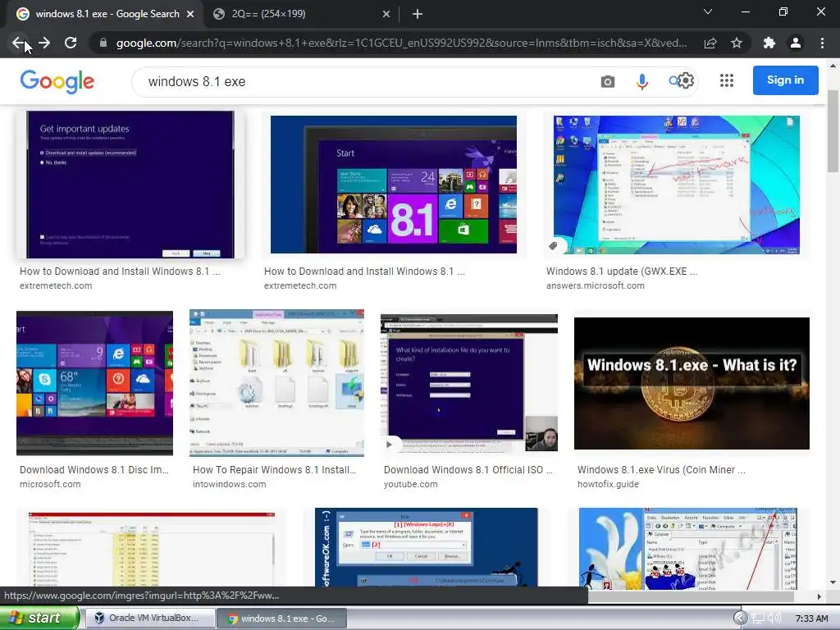Select the windows 8.1 exe Google Search tab
This screenshot has height=630, width=840.
click(x=102, y=14)
